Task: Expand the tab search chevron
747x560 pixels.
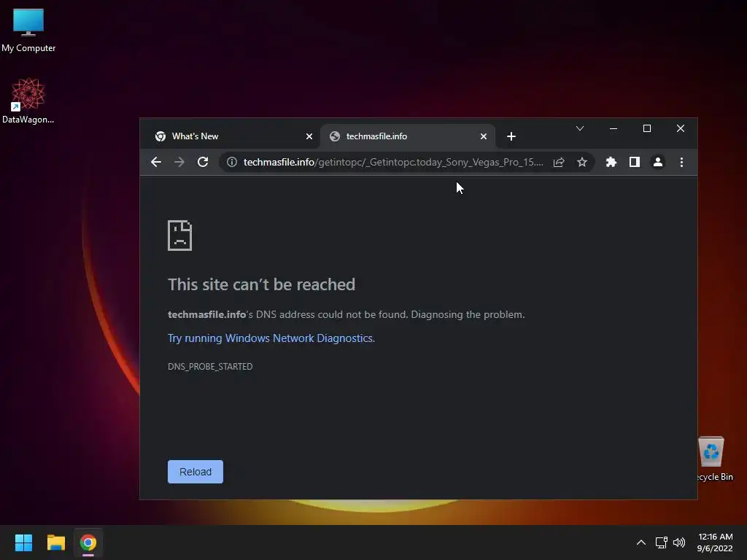Action: (x=580, y=128)
